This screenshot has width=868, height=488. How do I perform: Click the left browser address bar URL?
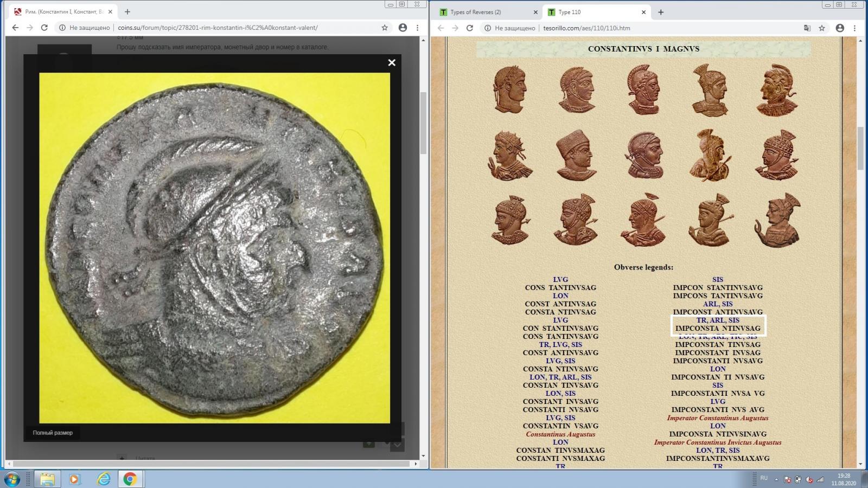point(217,28)
